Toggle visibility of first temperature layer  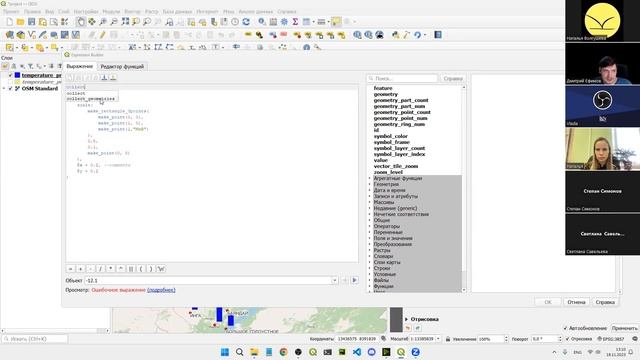click(x=11, y=75)
